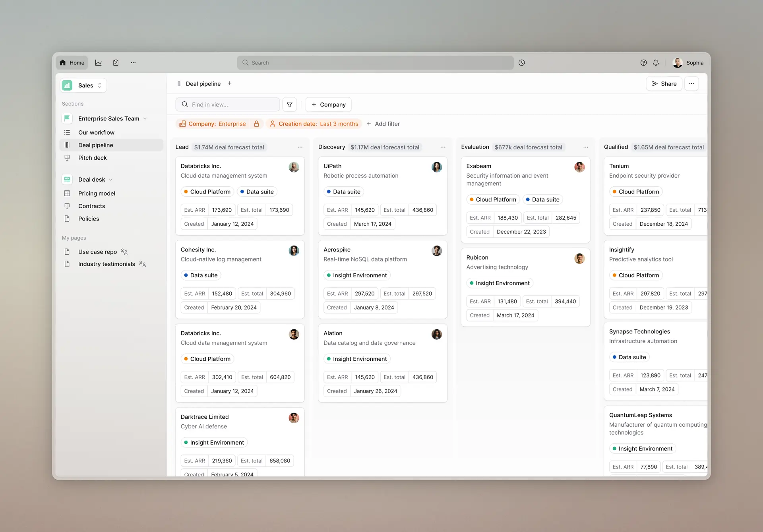The height and width of the screenshot is (532, 763).
Task: Open the Lead column options menu
Action: (x=300, y=147)
